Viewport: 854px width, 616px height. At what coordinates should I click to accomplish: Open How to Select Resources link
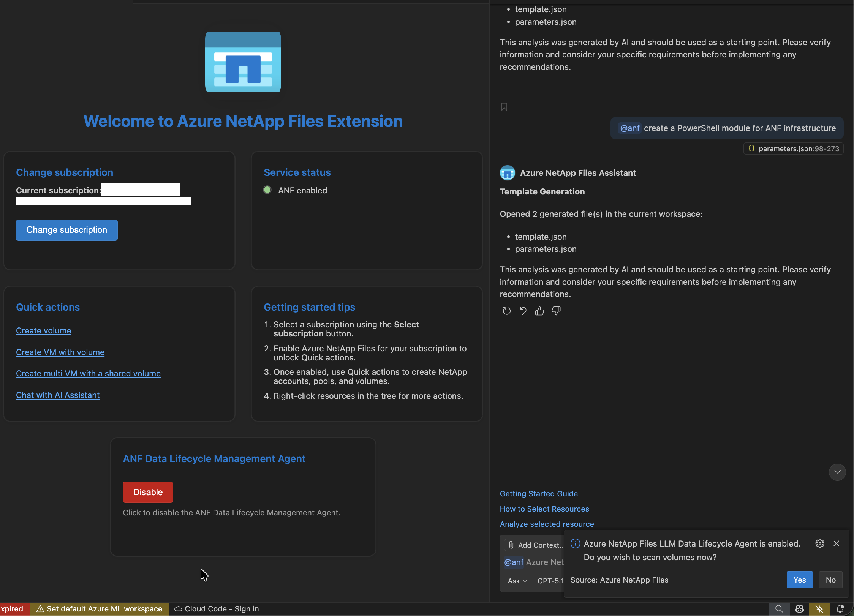[544, 509]
